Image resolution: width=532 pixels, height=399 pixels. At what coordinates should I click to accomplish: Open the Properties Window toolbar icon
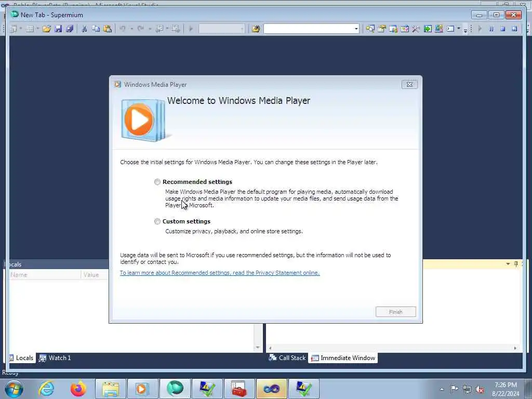pyautogui.click(x=382, y=29)
